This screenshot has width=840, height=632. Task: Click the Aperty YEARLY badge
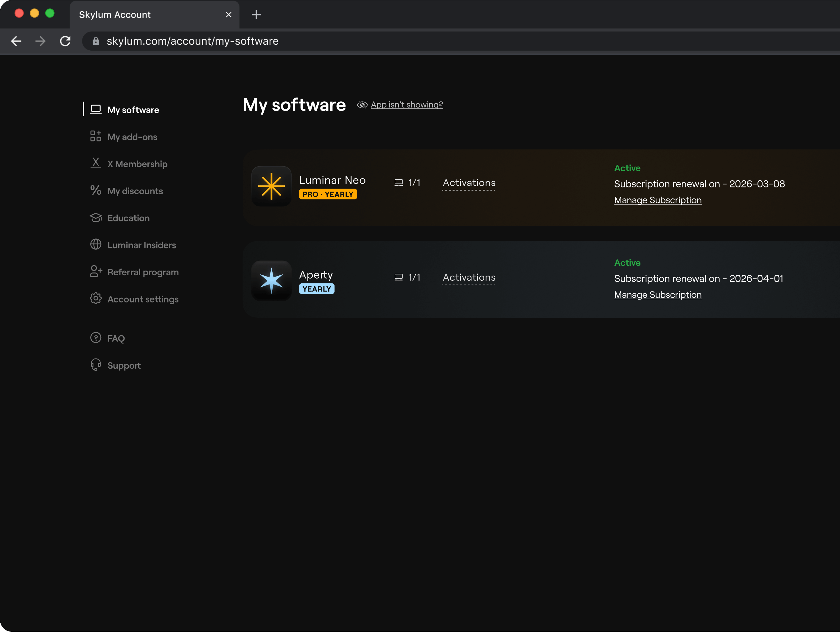(x=316, y=289)
